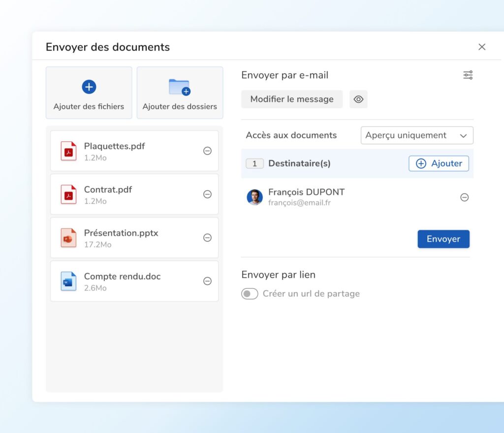Select the Compte rendu.doc file name
504x433 pixels.
(x=123, y=276)
